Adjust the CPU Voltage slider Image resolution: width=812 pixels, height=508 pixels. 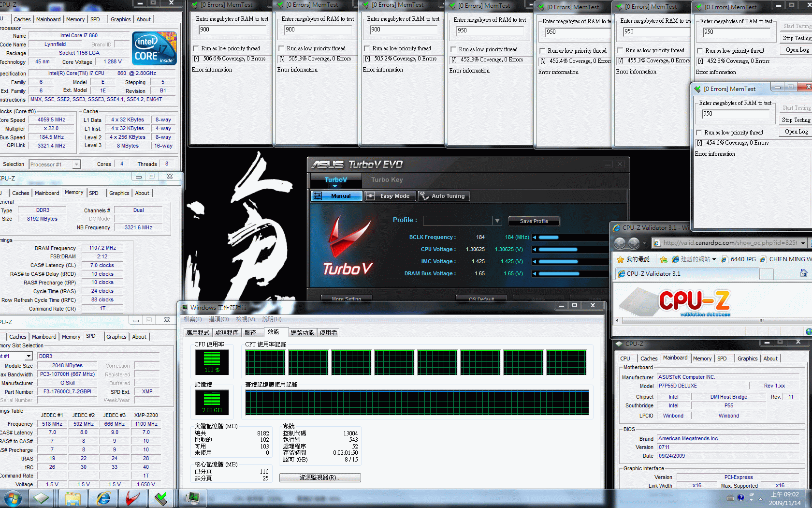[570, 250]
